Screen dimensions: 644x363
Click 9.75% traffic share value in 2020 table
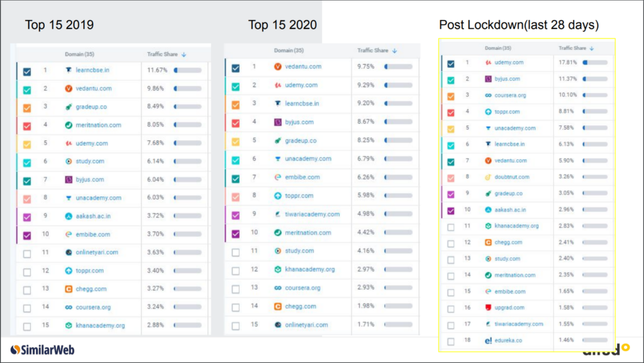(365, 67)
